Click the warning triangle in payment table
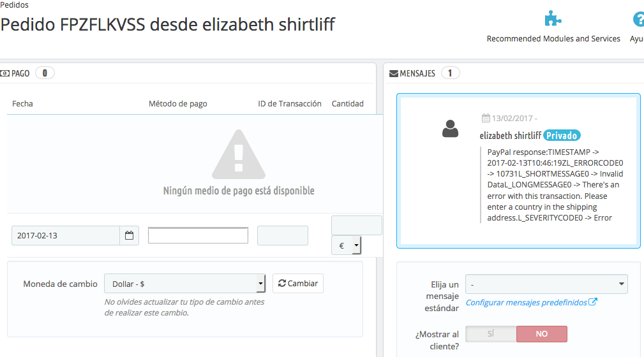Image resolution: width=644 pixels, height=357 pixels. coord(239,154)
